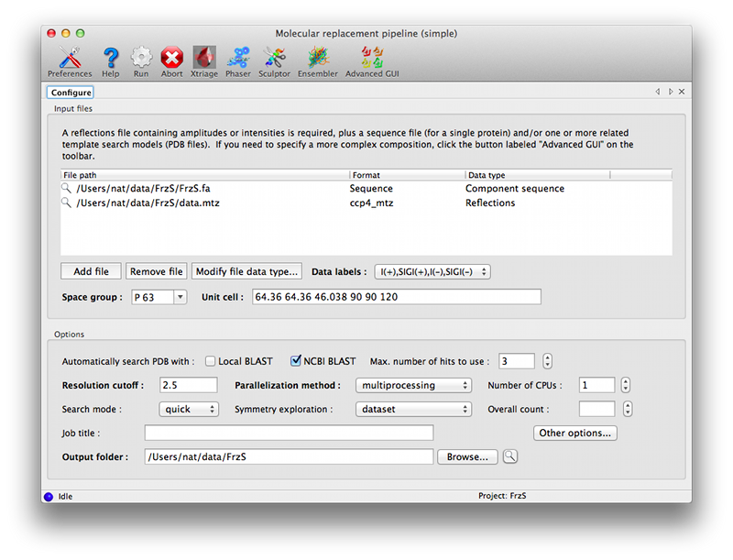Click the Number of CPUs stepper
Screen dimensions: 733x560
click(x=625, y=386)
